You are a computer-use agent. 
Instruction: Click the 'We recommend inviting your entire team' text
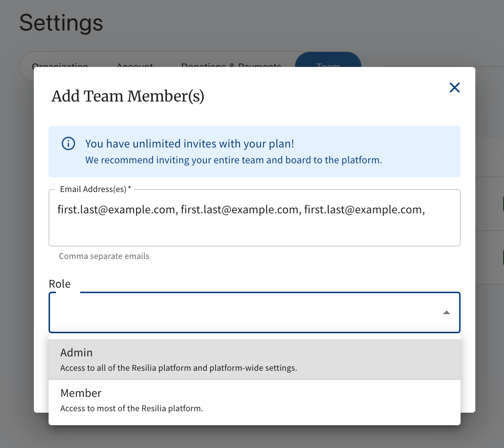pos(233,160)
